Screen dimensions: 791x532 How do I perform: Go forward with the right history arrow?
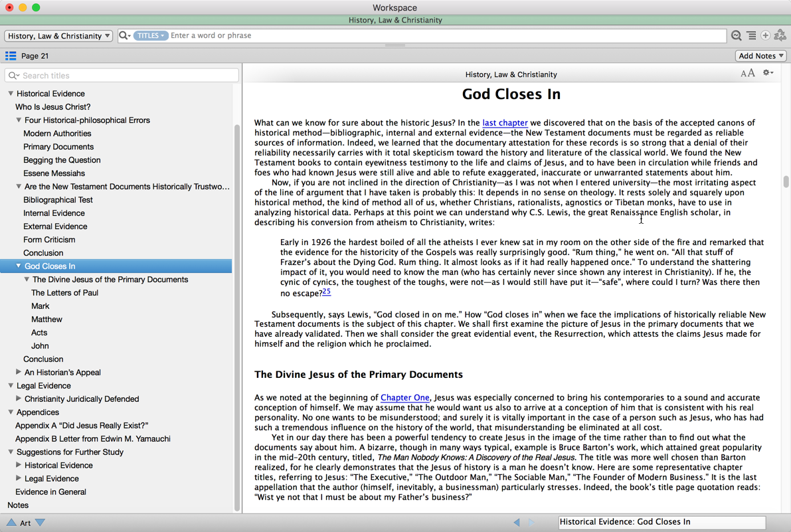531,523
